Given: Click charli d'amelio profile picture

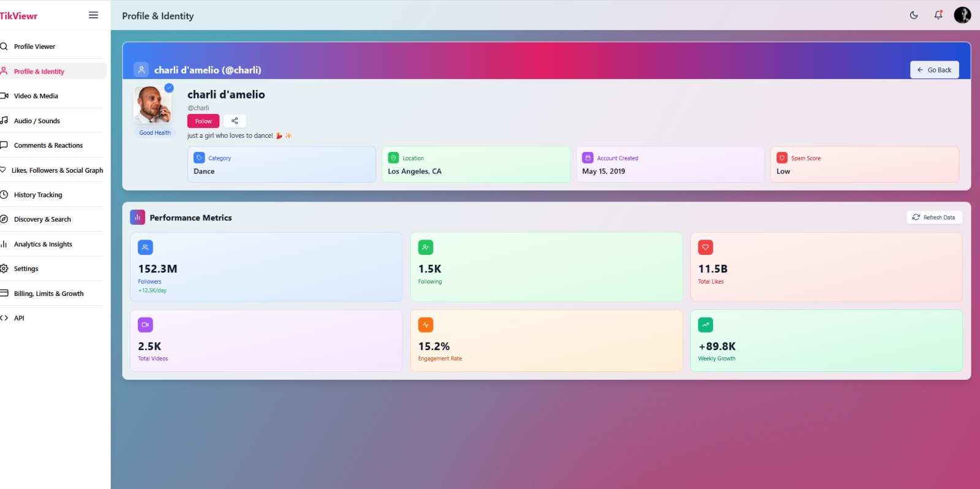Looking at the screenshot, I should click(x=153, y=105).
